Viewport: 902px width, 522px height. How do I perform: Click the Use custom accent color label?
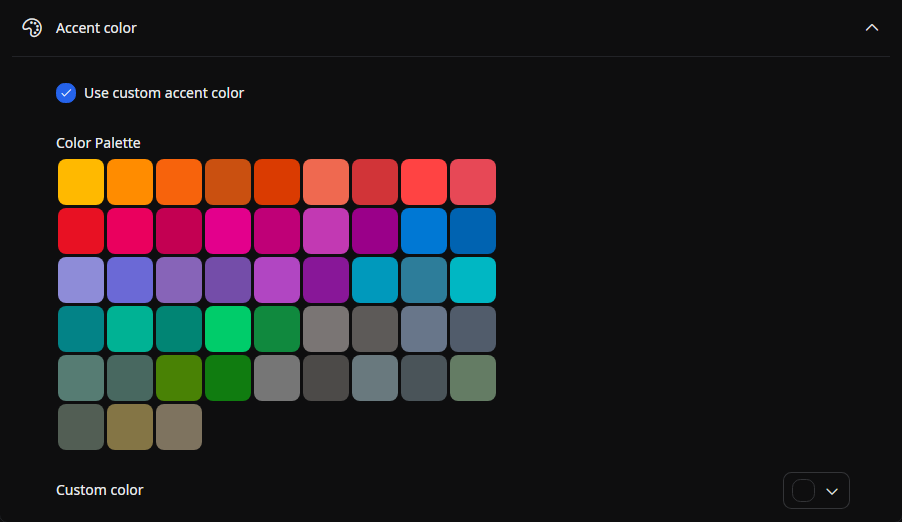(164, 93)
